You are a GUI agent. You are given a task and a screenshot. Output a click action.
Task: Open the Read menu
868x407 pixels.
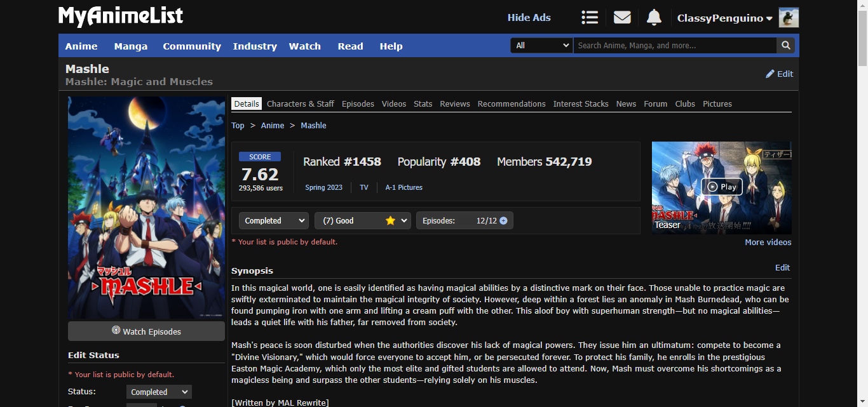pos(351,46)
